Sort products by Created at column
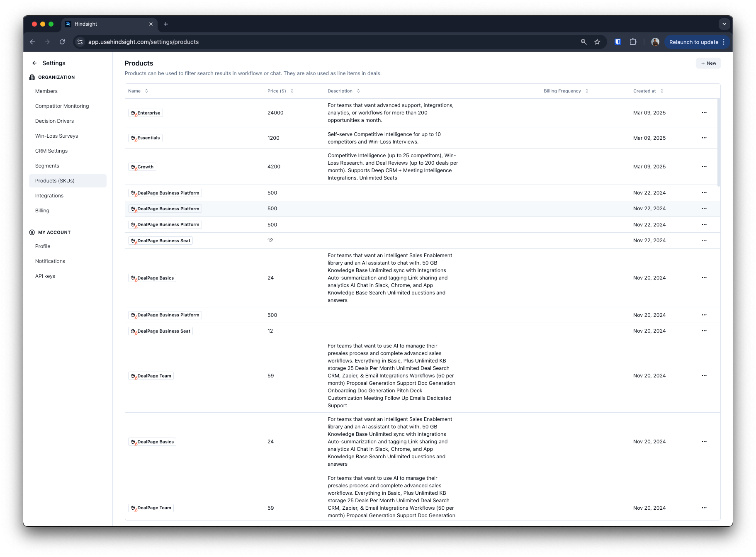The width and height of the screenshot is (756, 557). [x=648, y=91]
